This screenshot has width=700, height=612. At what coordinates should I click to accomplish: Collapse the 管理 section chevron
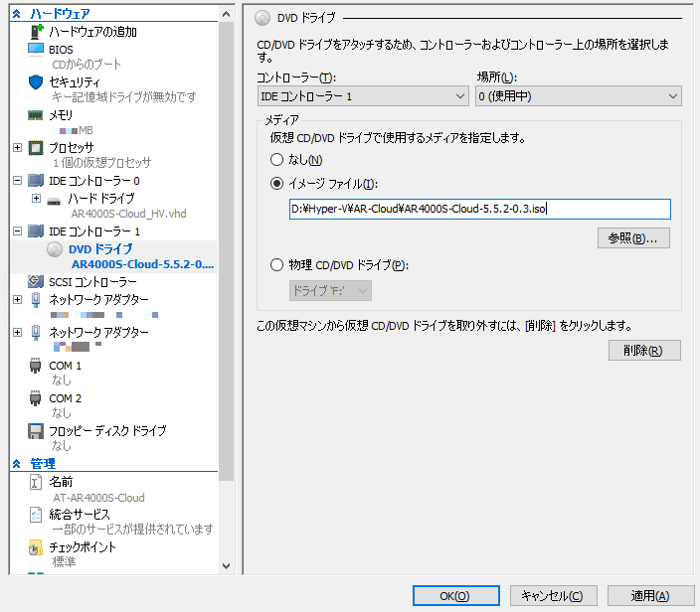click(17, 464)
